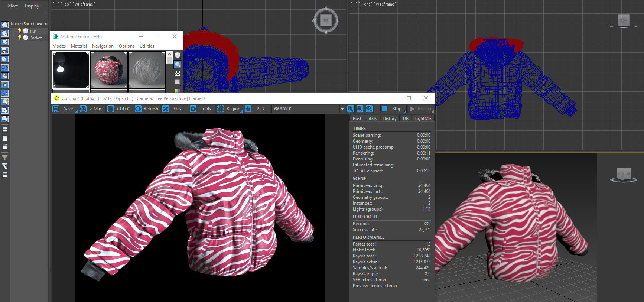Screen dimensions: 644x302
Task: Click the Sample UV Tiling icon
Action: (178, 82)
